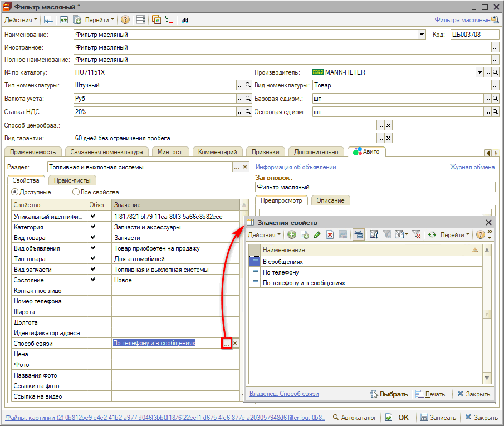Select the По телефону row in list
The image size is (504, 426).
pyautogui.click(x=281, y=272)
